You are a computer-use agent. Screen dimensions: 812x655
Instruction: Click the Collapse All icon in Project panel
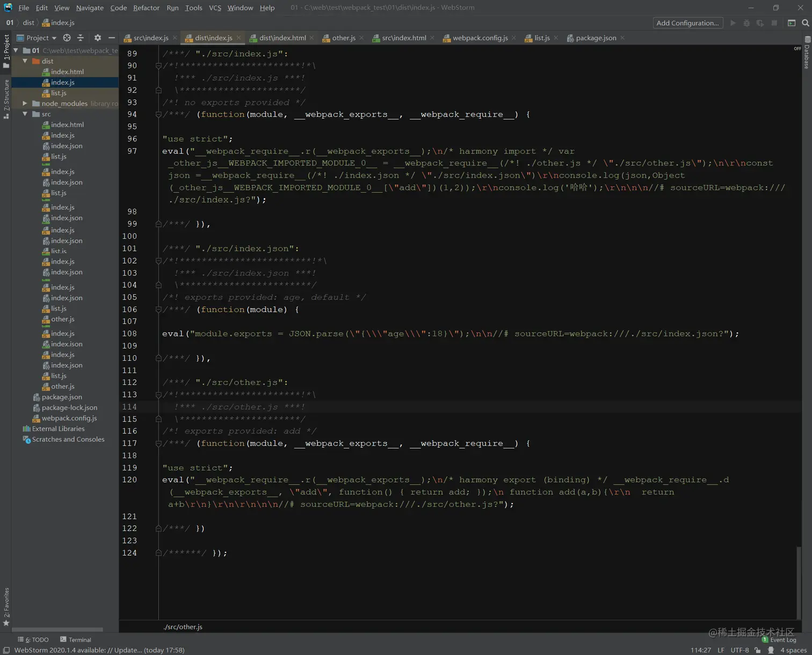(81, 38)
